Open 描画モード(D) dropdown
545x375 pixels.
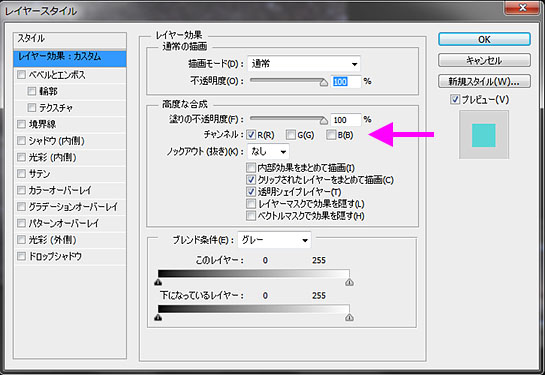click(304, 64)
